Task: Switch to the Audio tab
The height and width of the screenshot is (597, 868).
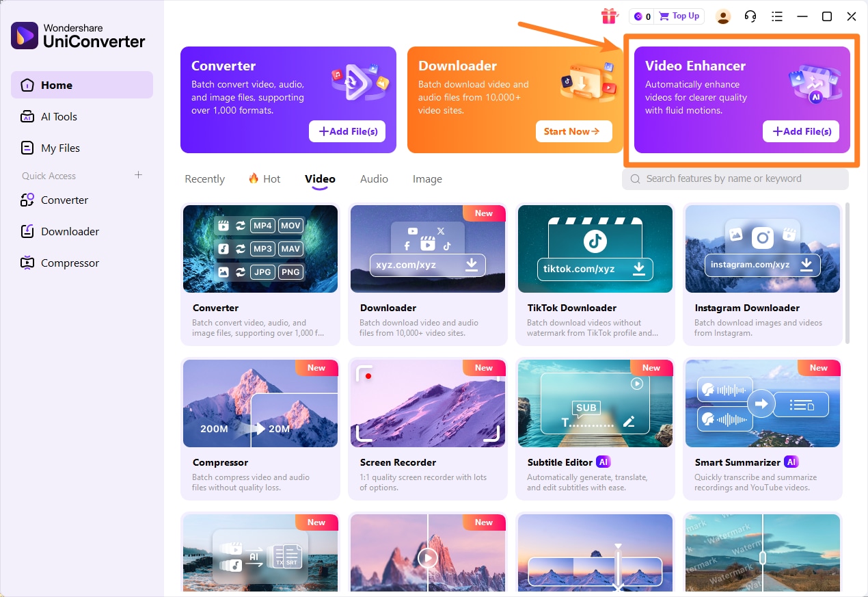Action: pyautogui.click(x=374, y=178)
